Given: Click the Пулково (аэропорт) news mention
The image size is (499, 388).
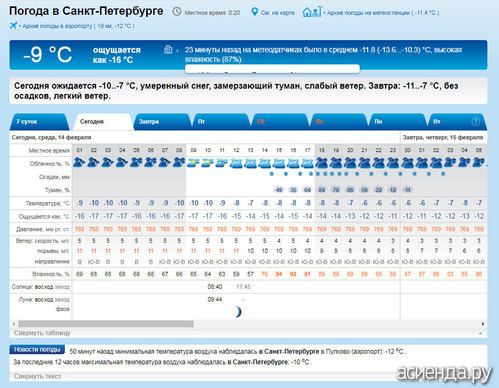Looking at the screenshot, I should point(354,351).
